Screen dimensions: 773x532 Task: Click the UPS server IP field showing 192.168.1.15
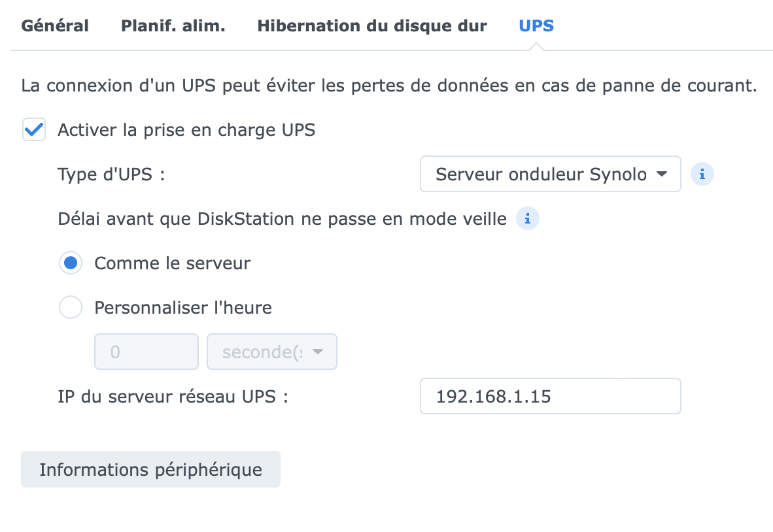click(x=550, y=396)
